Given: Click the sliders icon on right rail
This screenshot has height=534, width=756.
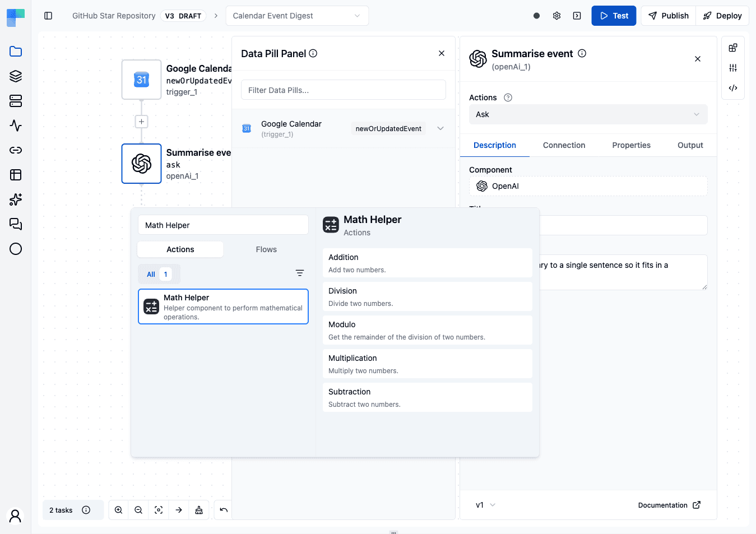Looking at the screenshot, I should [733, 68].
